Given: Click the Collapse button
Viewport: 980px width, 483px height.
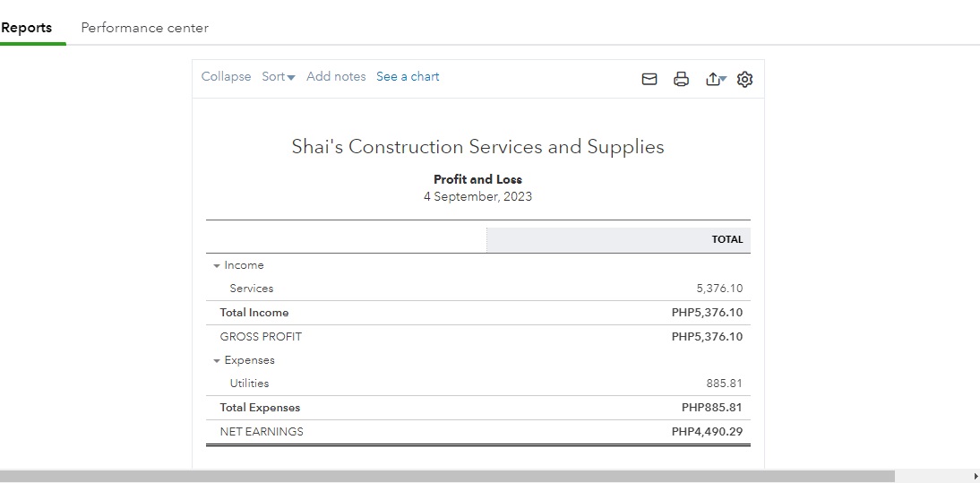Looking at the screenshot, I should 226,77.
